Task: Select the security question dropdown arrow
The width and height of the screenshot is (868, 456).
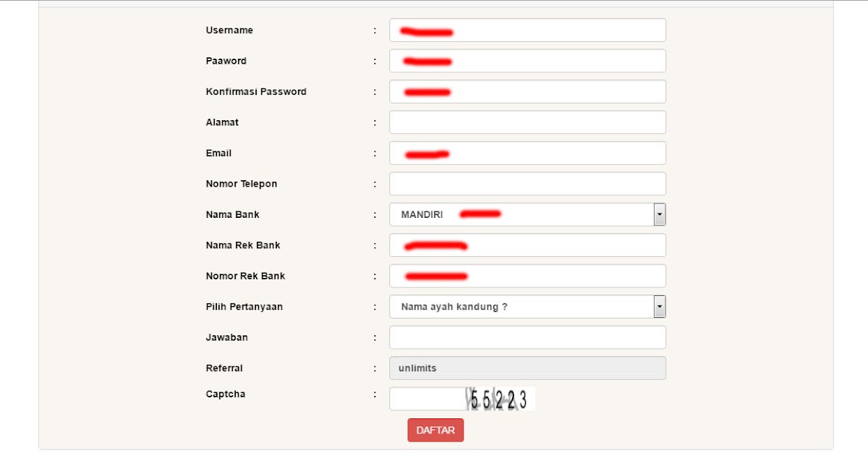Action: coord(659,306)
